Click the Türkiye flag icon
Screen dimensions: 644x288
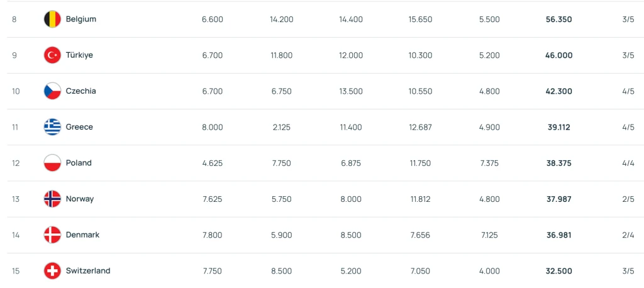click(52, 55)
